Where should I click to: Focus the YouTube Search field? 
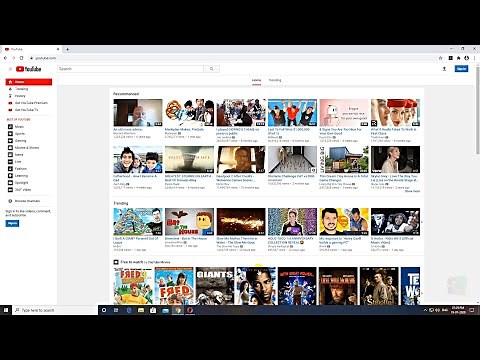(x=130, y=69)
